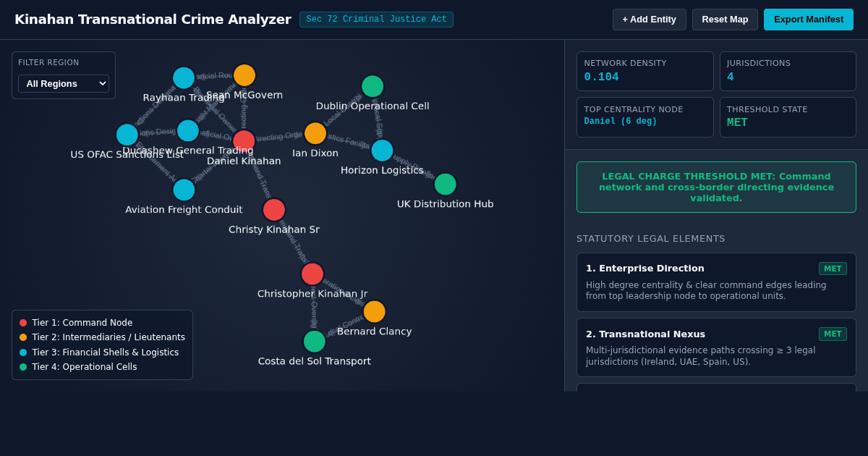This screenshot has width=868, height=456.
Task: Select the Rayhaan Trading node
Action: pos(184,78)
